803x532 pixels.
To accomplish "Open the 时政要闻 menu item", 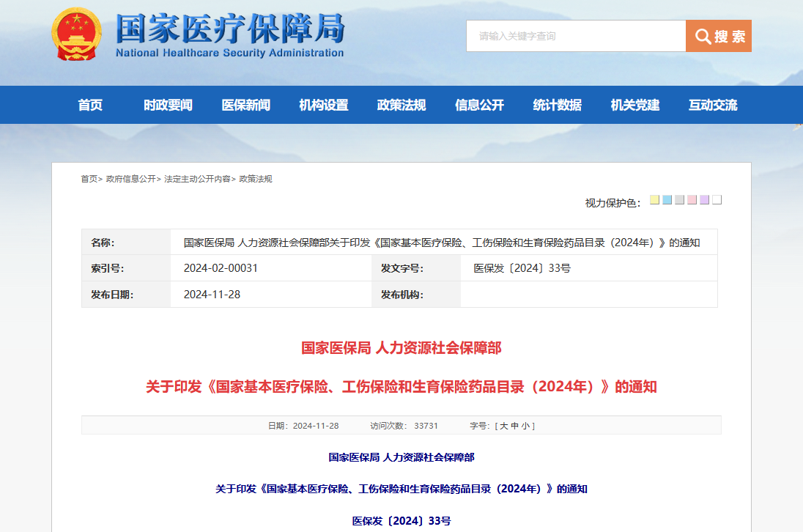I will point(168,105).
